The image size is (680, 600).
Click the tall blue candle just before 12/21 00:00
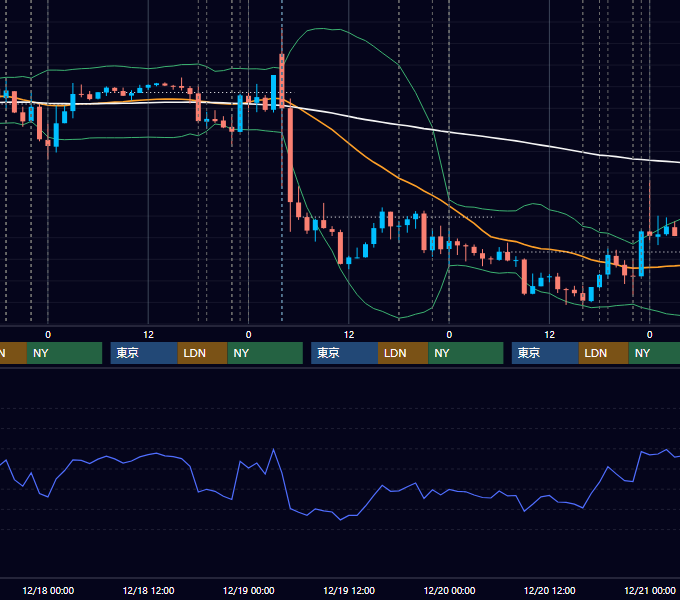641,254
